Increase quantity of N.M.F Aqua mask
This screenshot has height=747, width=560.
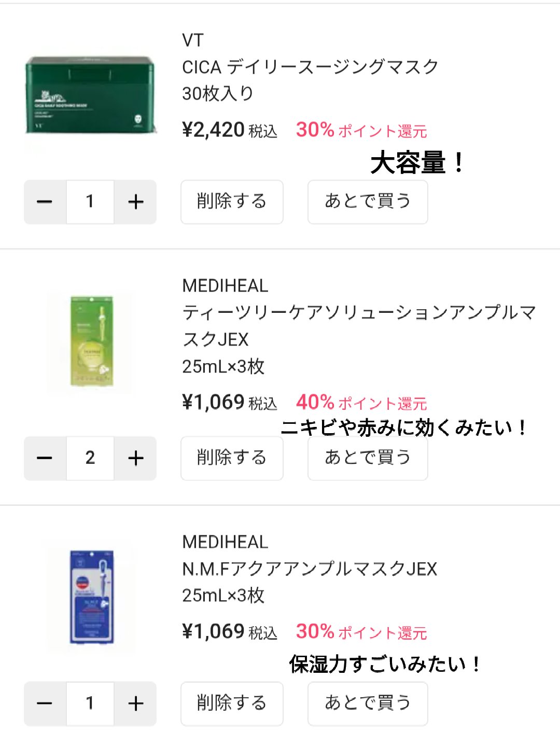[135, 703]
